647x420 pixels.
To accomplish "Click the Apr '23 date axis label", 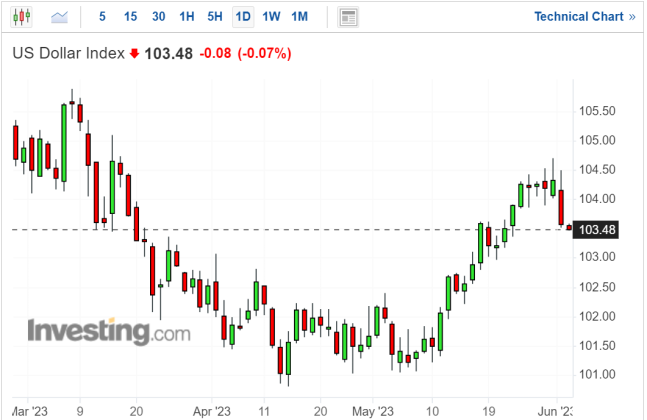I will 212,411.
